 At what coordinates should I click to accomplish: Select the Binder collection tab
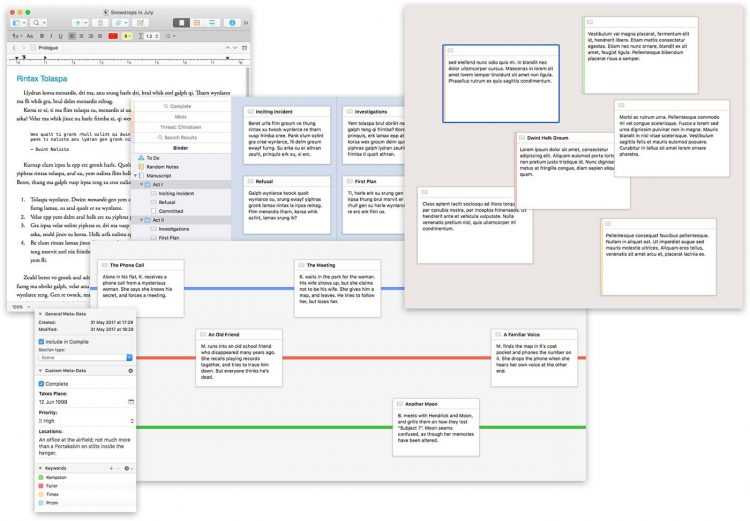pos(180,148)
